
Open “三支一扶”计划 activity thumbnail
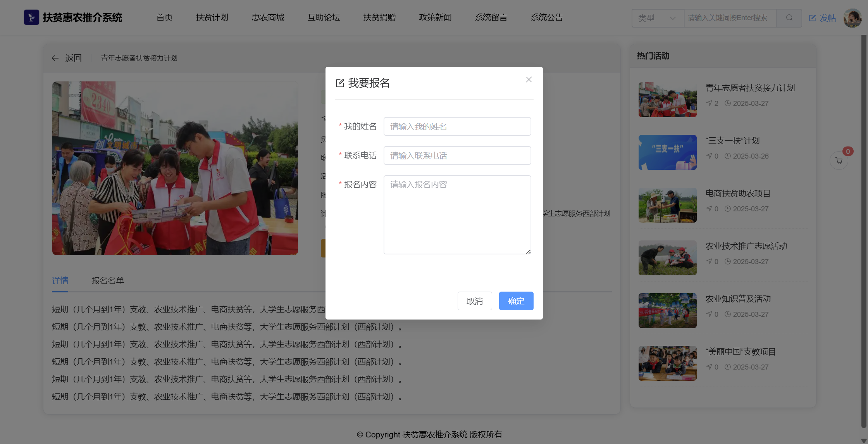[667, 152]
